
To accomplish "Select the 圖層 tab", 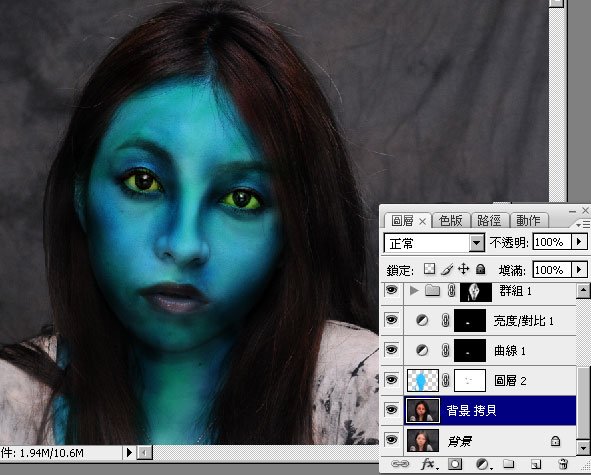I will [x=402, y=221].
